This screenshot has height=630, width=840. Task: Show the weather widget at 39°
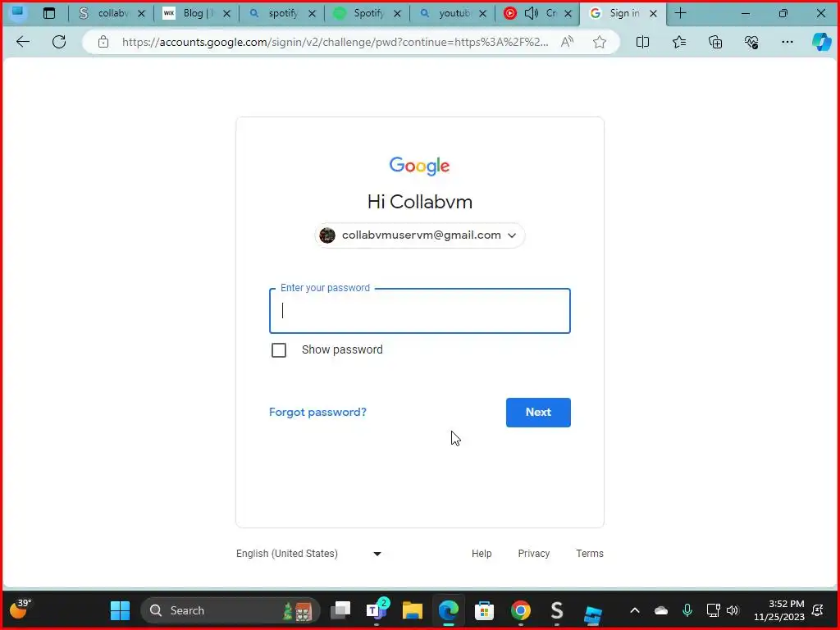[21, 609]
